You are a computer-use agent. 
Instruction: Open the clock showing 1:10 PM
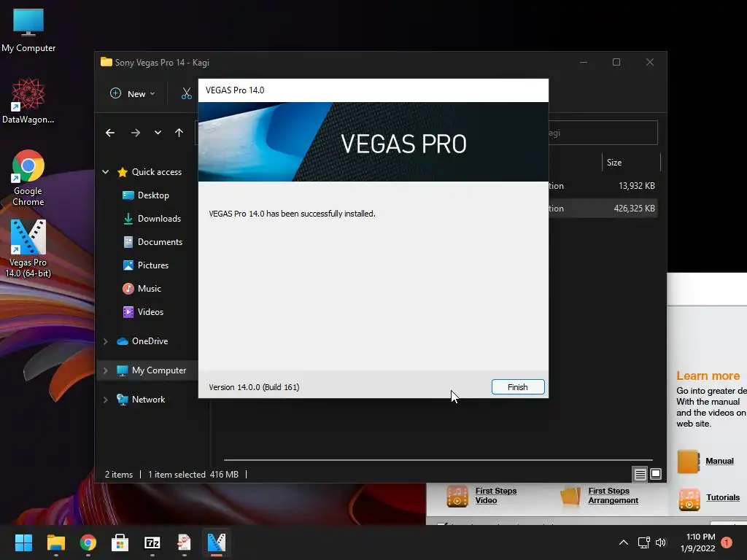coord(698,542)
